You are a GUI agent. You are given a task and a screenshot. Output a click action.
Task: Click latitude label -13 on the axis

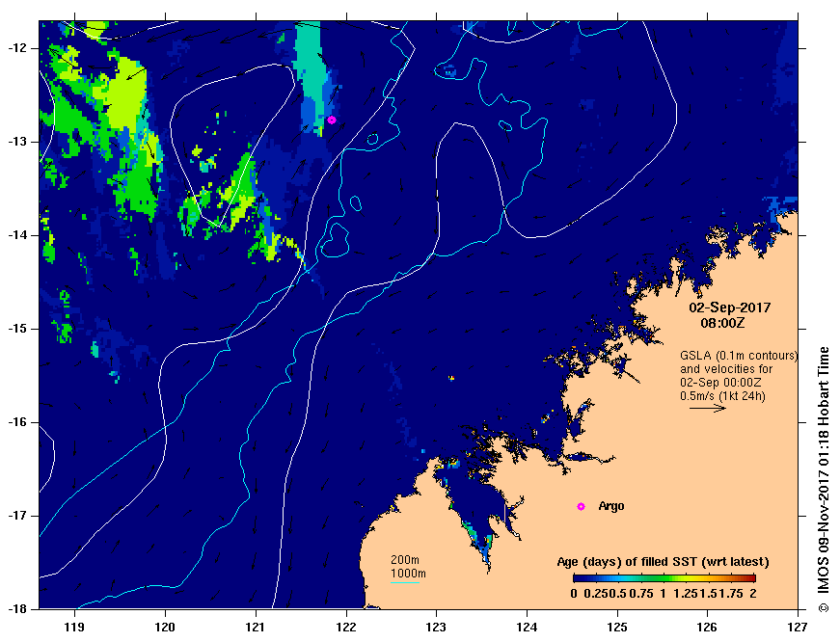(x=16, y=142)
